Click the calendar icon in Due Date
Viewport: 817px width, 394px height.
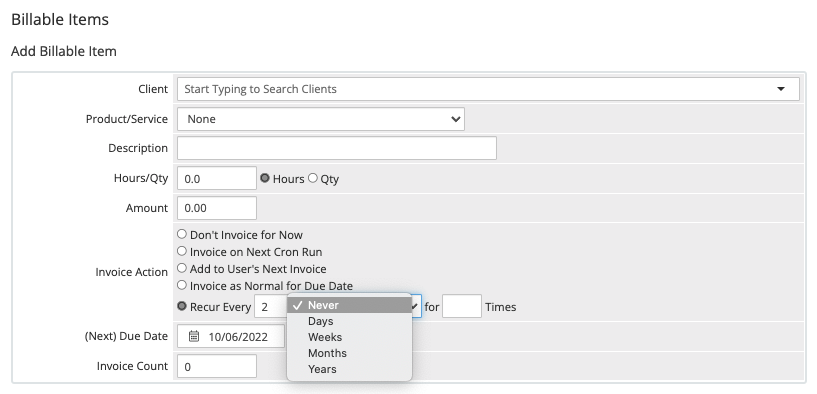point(194,336)
